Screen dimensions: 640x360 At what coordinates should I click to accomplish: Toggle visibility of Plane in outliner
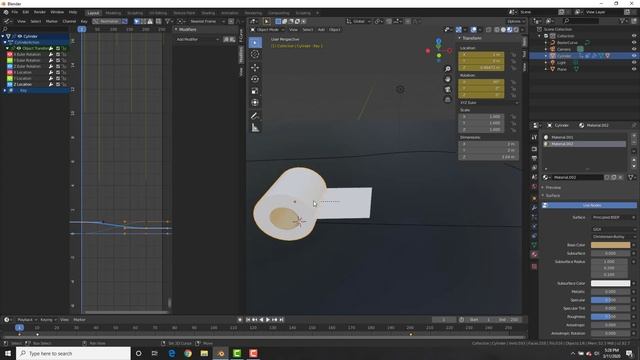coord(634,69)
